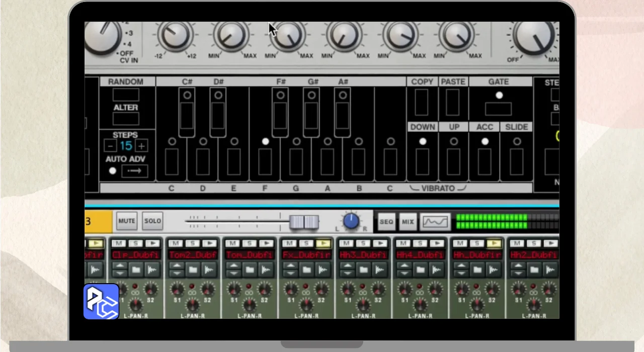Click the folder browse icon on Tom2_Dubf channel

pos(193,270)
